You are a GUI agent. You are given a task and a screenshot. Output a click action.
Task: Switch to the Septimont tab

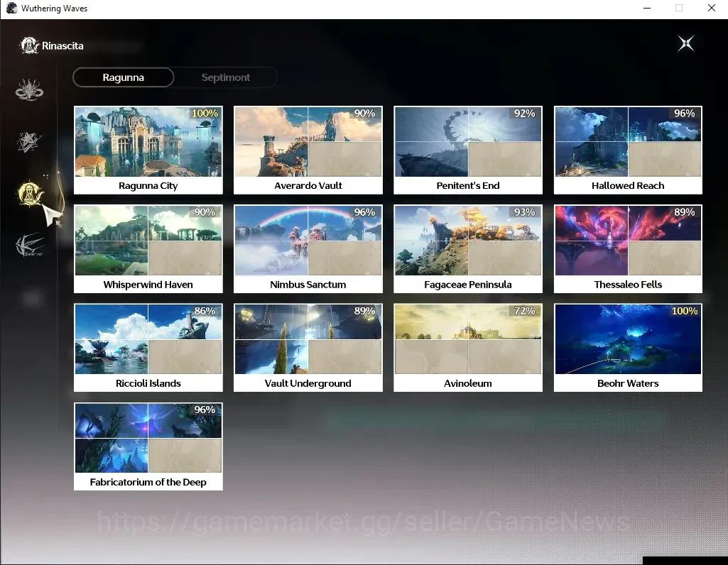[x=226, y=77]
